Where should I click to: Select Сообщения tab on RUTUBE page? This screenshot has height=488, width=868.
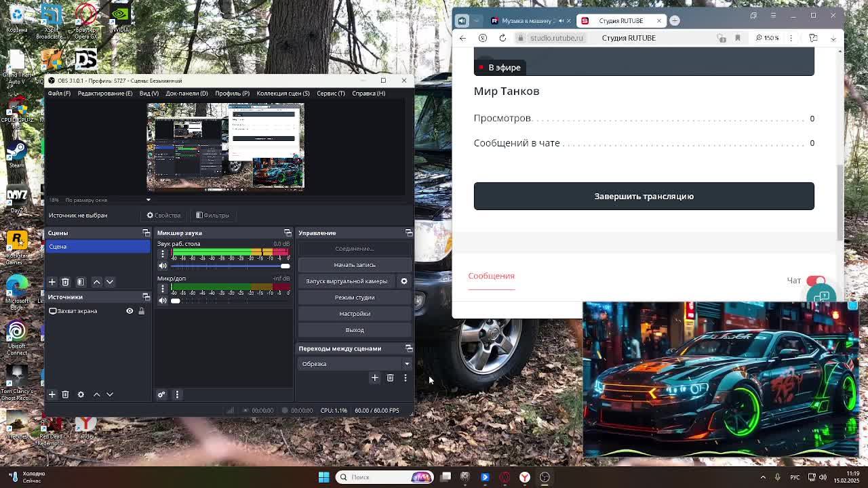(491, 276)
